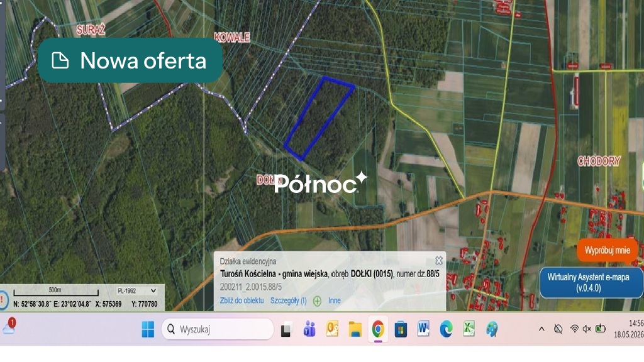
Task: Open Task View from the taskbar
Action: (x=286, y=329)
